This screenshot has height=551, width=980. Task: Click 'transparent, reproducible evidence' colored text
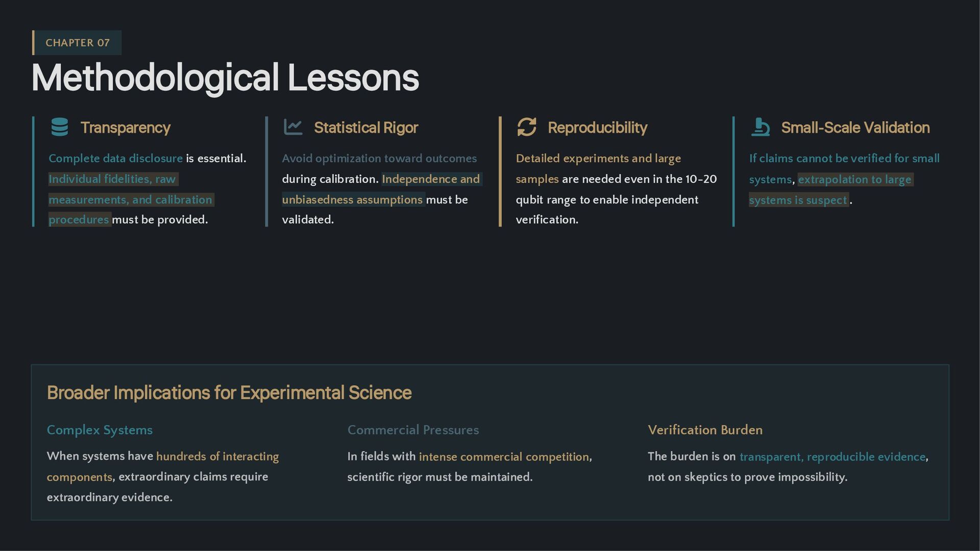click(x=832, y=457)
